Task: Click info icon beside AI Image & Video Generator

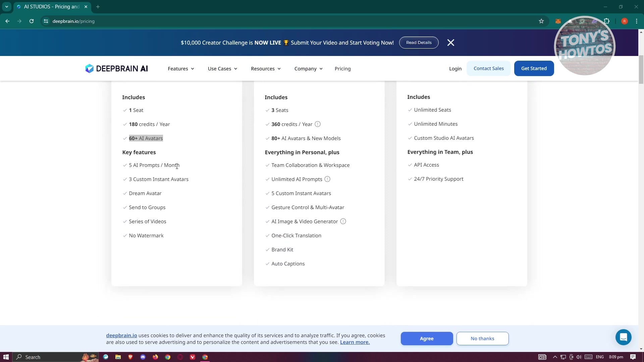Action: pos(343,222)
